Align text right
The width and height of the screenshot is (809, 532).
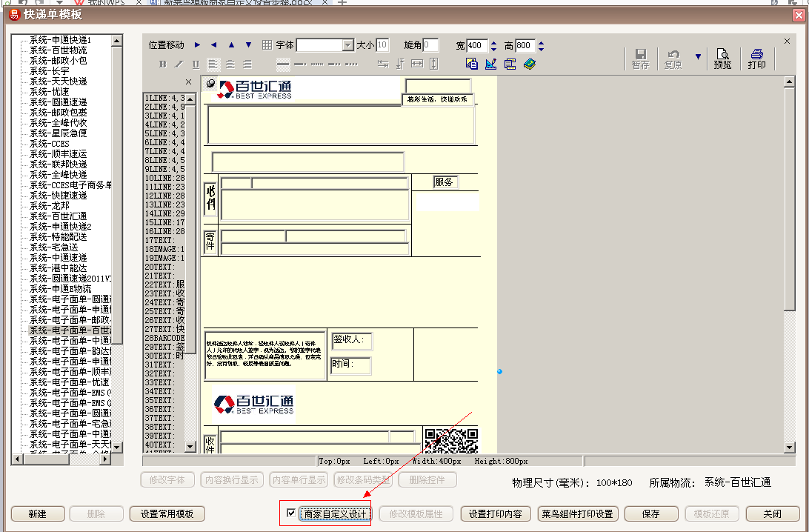point(247,64)
